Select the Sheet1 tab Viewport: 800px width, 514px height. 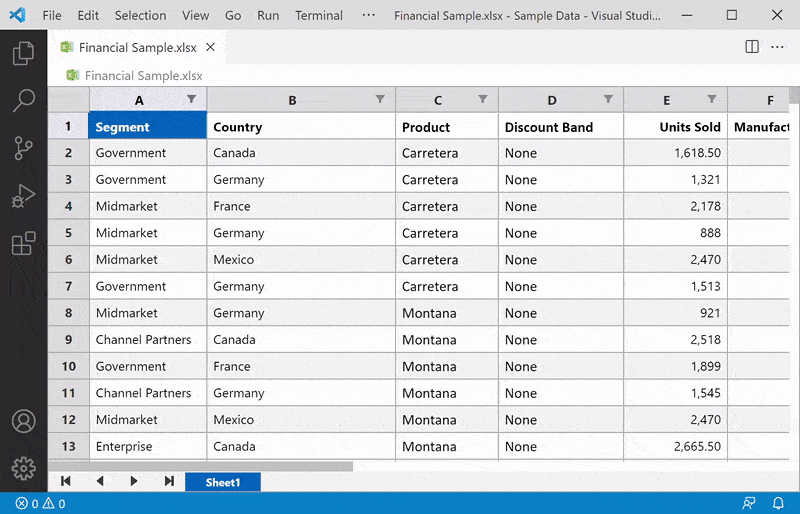[223, 482]
